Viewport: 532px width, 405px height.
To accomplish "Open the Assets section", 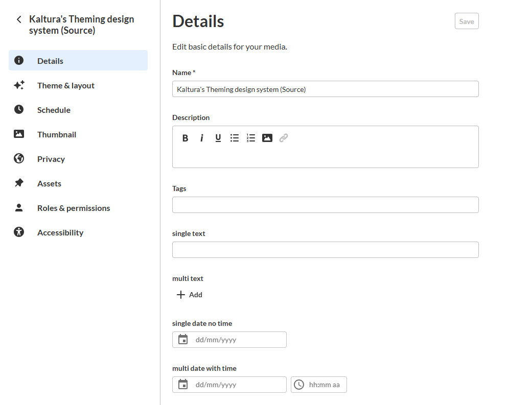I will [78, 183].
